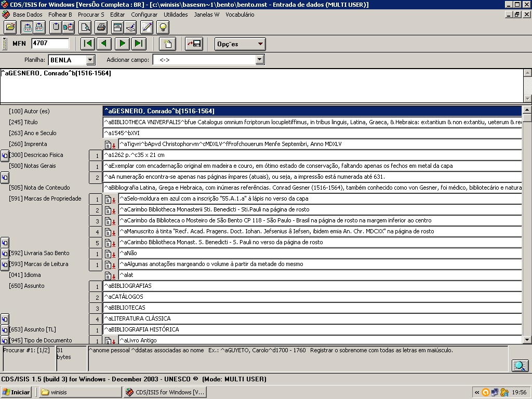Open print preview with magnifier icon
Viewport: 532px width, 399px height.
coord(85,27)
